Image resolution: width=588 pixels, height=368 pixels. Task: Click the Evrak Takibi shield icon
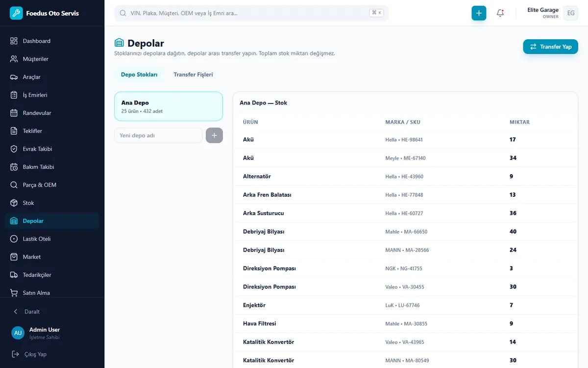click(x=14, y=149)
